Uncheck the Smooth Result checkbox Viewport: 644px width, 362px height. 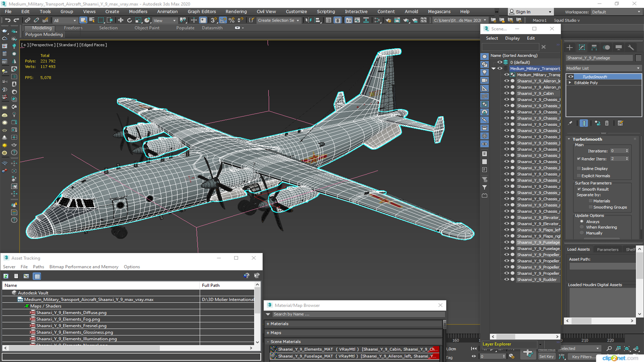coord(579,189)
